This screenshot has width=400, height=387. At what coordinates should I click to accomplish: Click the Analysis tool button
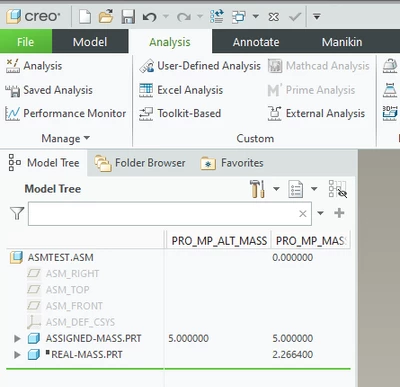pos(34,66)
